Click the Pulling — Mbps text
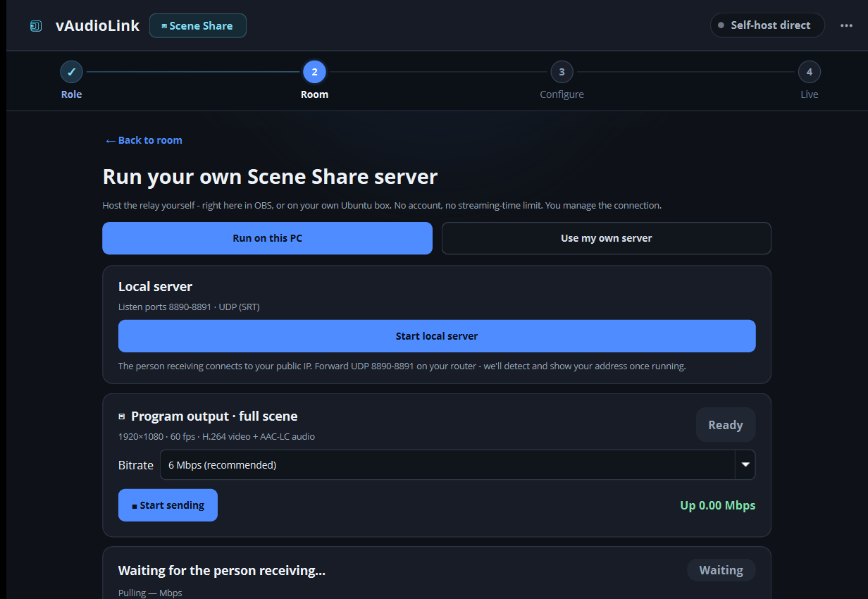 (150, 593)
